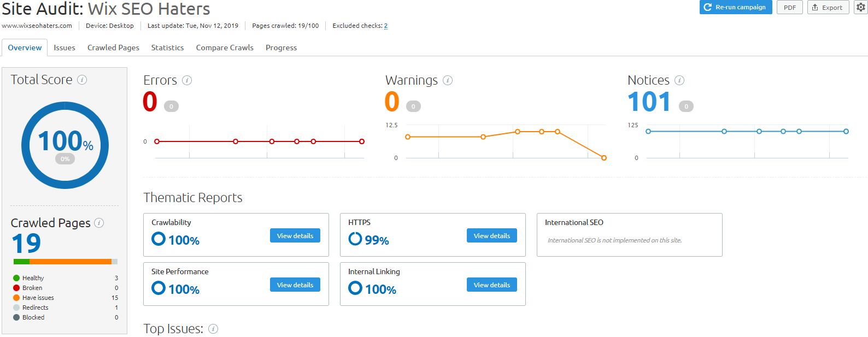
Task: Click last point on Notices chart
Action: 846,131
